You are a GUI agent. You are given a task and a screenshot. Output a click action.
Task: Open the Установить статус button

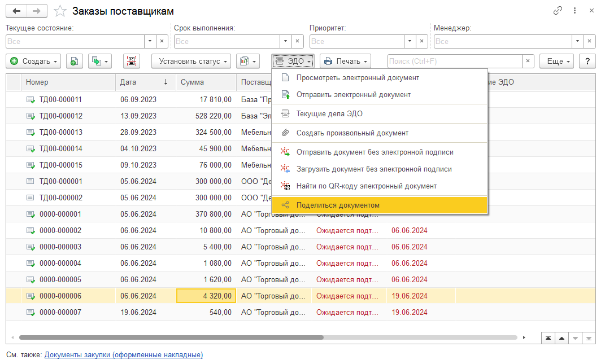click(191, 62)
